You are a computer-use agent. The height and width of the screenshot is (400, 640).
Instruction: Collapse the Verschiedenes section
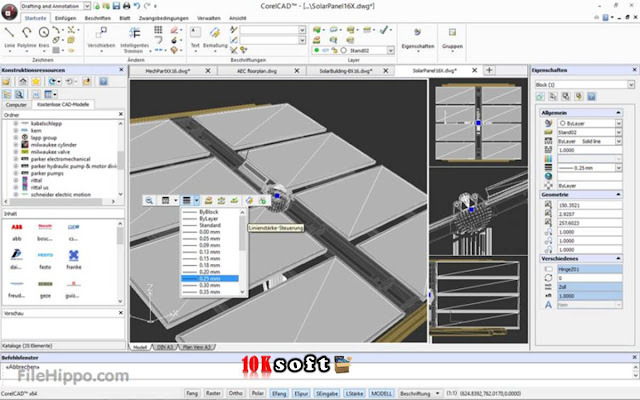[618, 258]
